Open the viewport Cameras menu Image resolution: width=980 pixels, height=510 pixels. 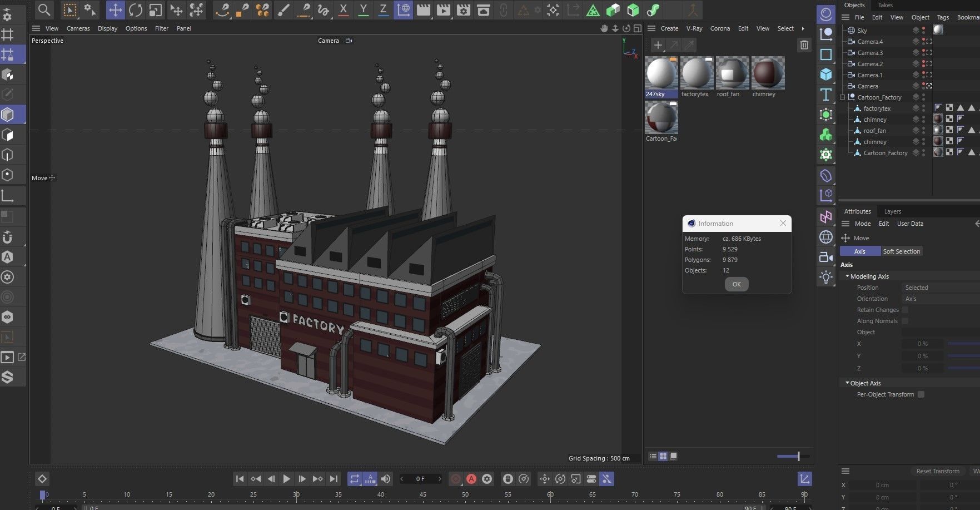point(78,28)
